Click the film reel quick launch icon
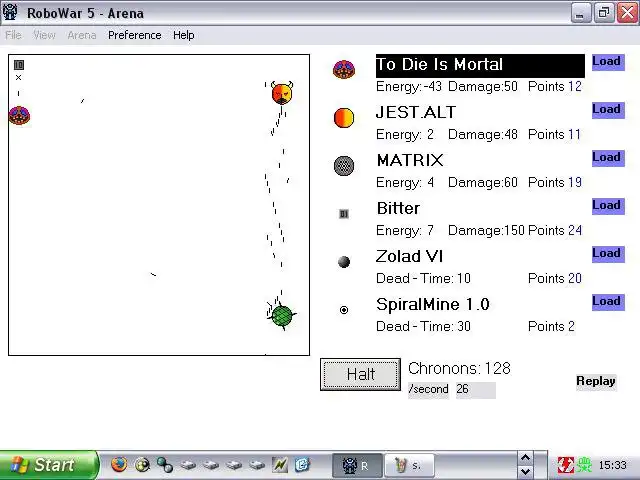Viewport: 640px width, 480px height. click(142, 464)
